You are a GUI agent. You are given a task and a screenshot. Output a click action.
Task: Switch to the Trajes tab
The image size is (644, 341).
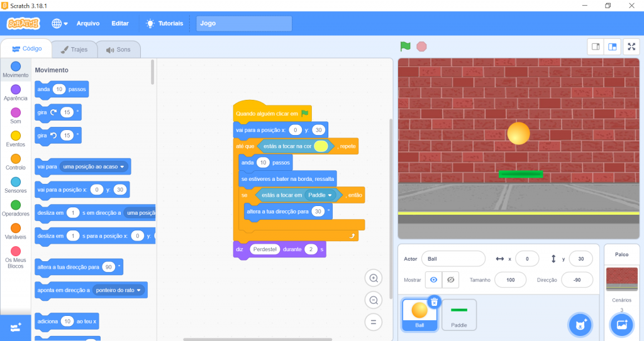[x=74, y=50]
